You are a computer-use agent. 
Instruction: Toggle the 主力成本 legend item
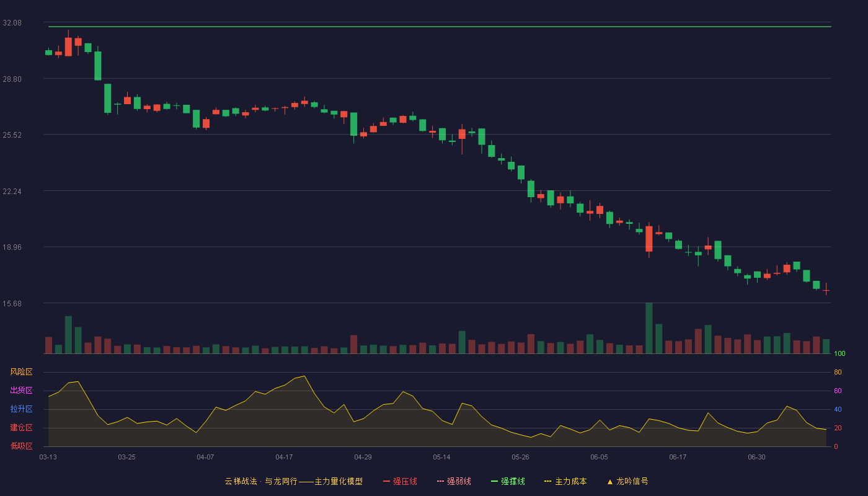pos(565,481)
